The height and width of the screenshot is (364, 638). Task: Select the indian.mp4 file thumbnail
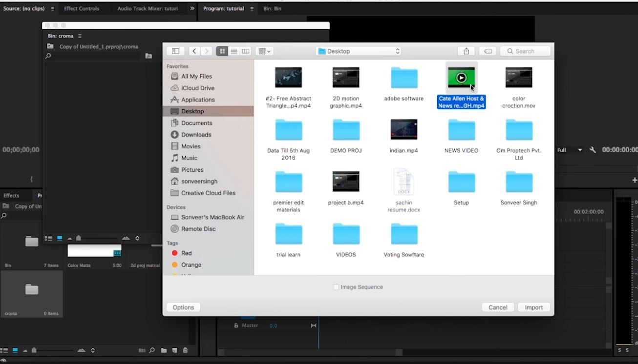point(404,129)
